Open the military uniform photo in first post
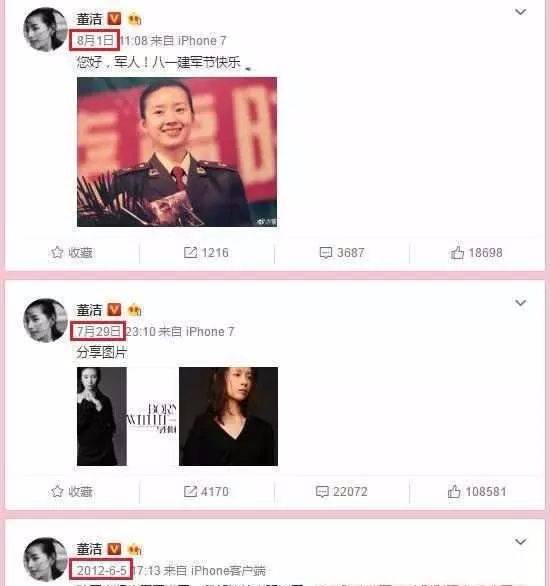The image size is (550, 586). pyautogui.click(x=177, y=152)
